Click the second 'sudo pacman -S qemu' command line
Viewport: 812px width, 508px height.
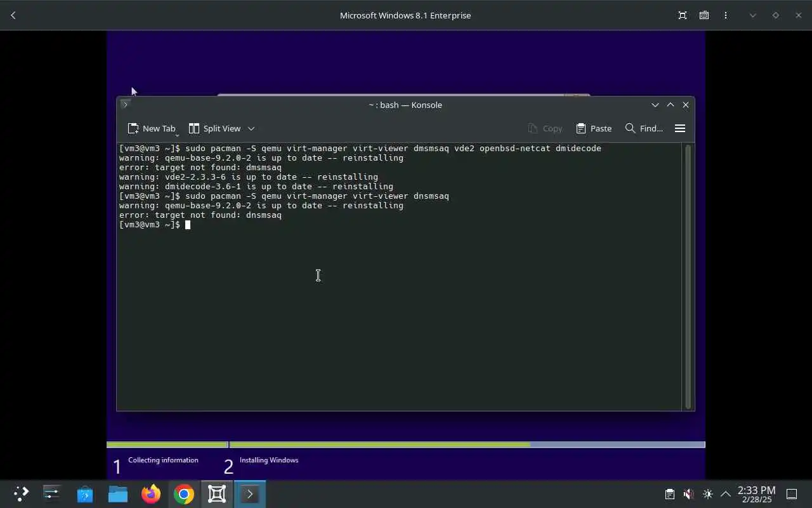coord(284,196)
